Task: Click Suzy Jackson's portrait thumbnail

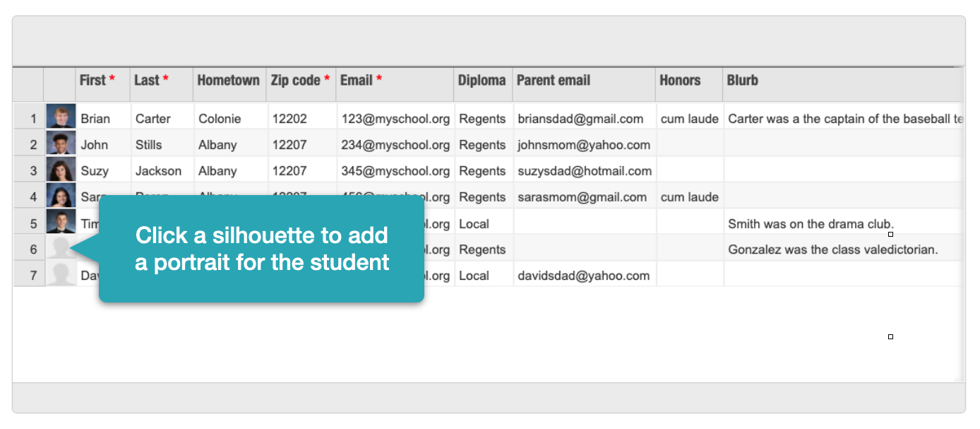Action: click(61, 170)
